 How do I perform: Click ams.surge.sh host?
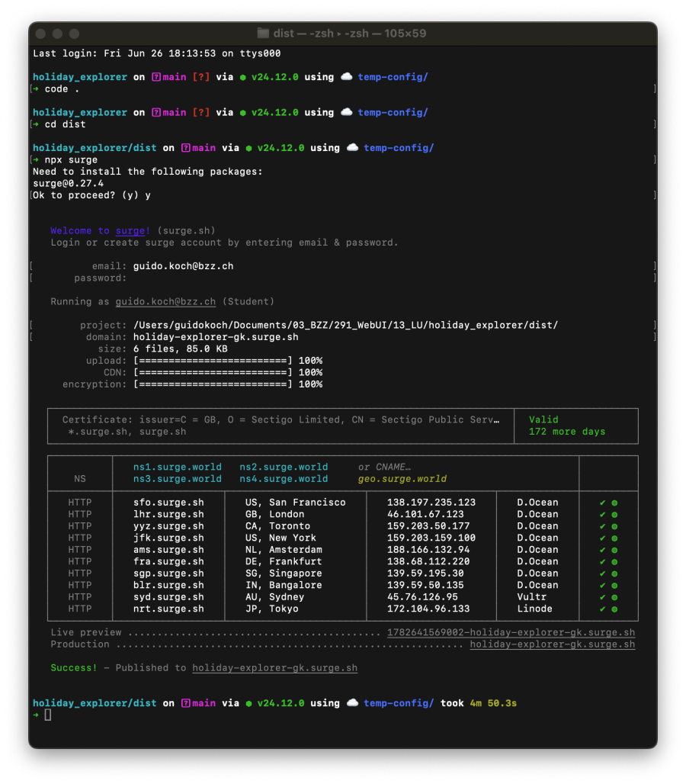coord(168,550)
